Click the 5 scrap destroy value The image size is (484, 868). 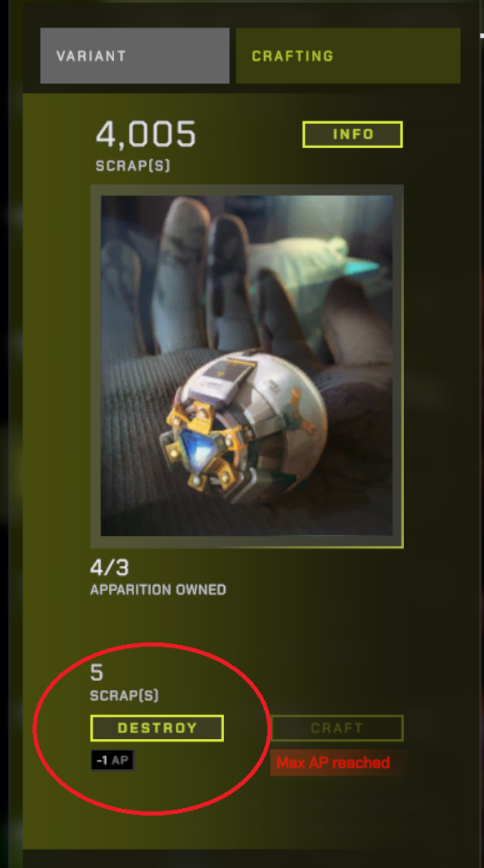click(97, 672)
